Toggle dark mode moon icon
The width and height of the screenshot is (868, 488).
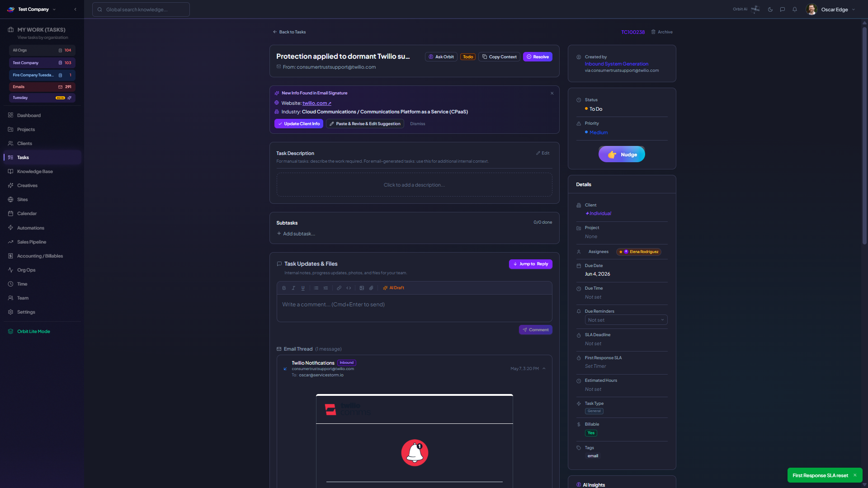770,9
